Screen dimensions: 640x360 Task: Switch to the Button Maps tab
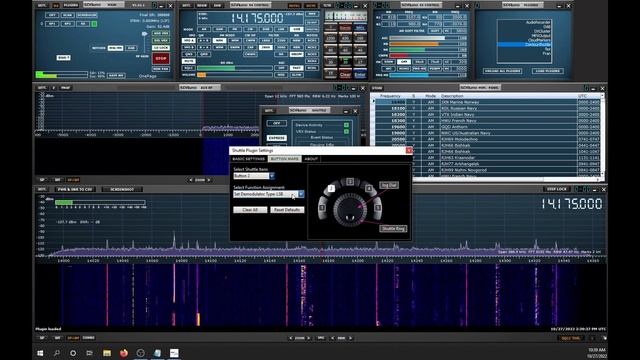tap(284, 159)
